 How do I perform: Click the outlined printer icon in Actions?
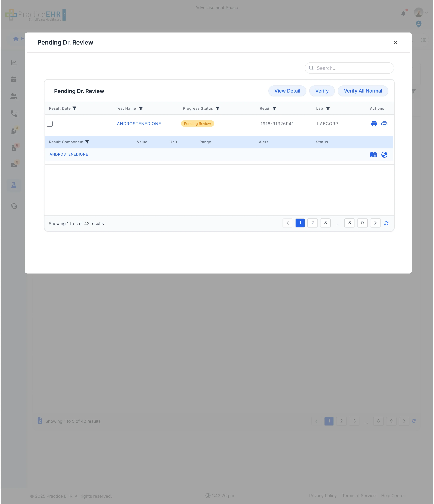pyautogui.click(x=384, y=124)
